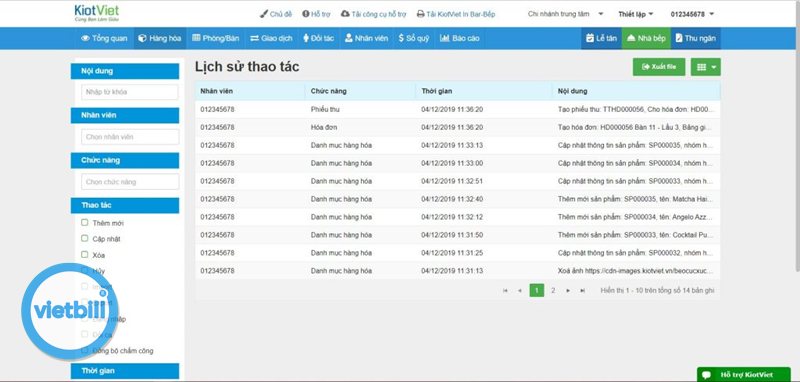Click Danh mục hàng hóa in the 11:32:12 row
The height and width of the screenshot is (382, 800).
(x=341, y=217)
